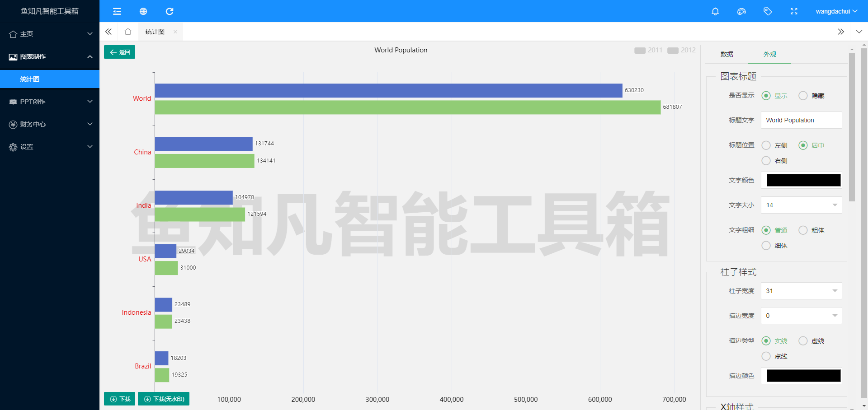Click the 标题文字 input field

pos(801,120)
